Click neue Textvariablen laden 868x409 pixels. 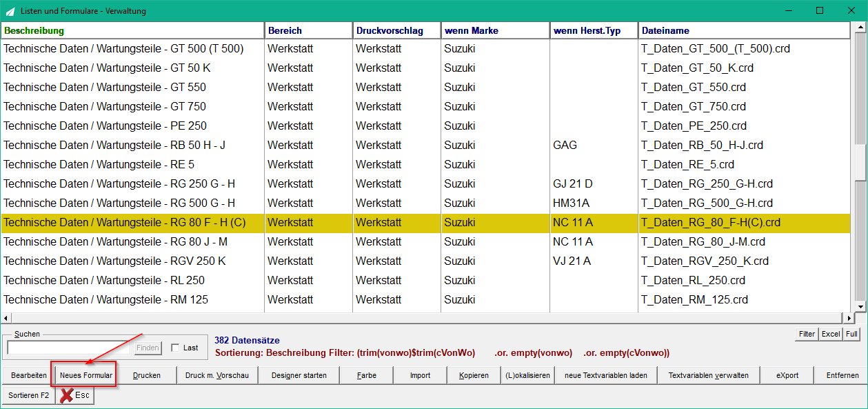(606, 375)
